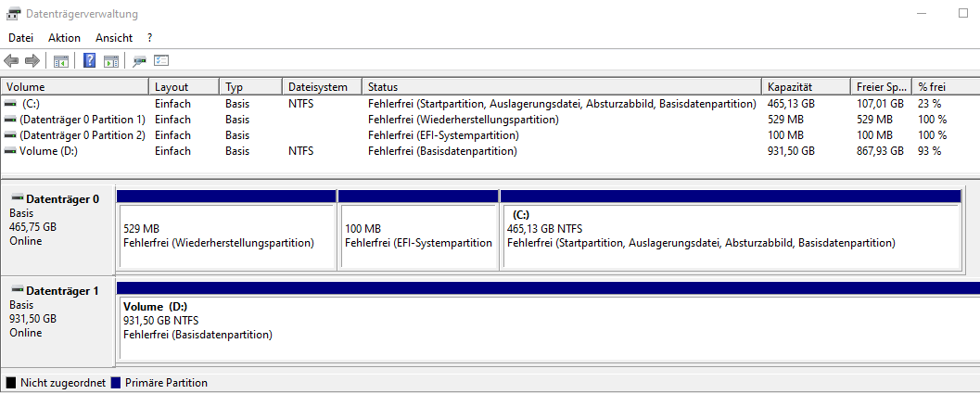This screenshot has width=980, height=394.
Task: Click Fehlerfrei (Wiederherstellungspartition) status in table
Action: pos(464,119)
